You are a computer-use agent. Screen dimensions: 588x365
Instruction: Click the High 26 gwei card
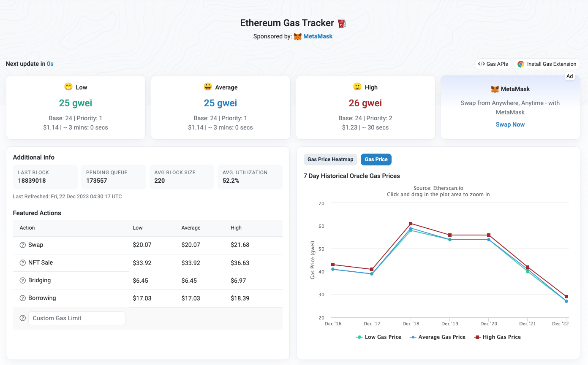coord(365,107)
